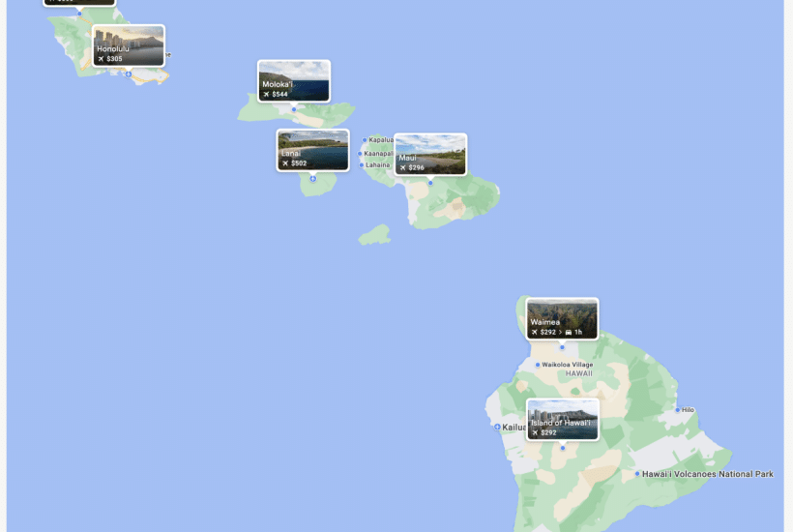Click the Waikoloa Village marker dot
Image resolution: width=793 pixels, height=532 pixels.
pyautogui.click(x=538, y=365)
